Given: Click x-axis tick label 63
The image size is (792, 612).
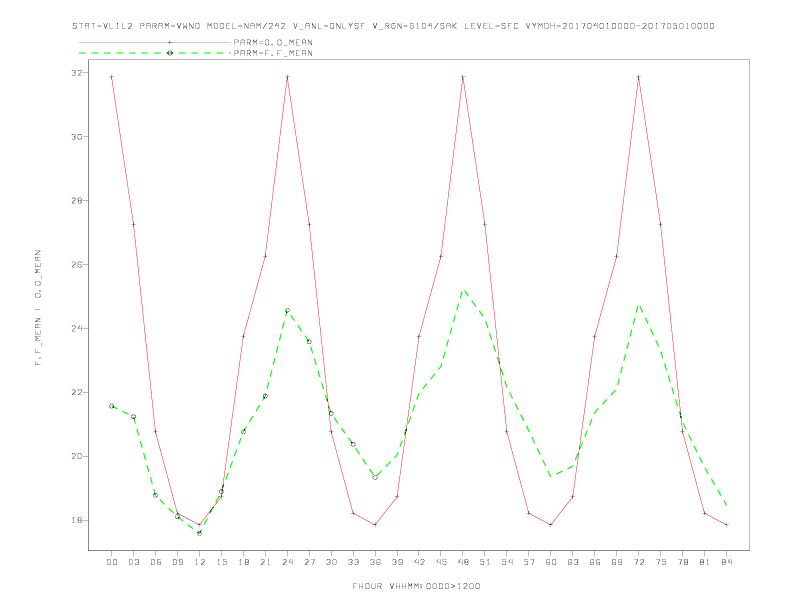Looking at the screenshot, I should click(573, 562).
